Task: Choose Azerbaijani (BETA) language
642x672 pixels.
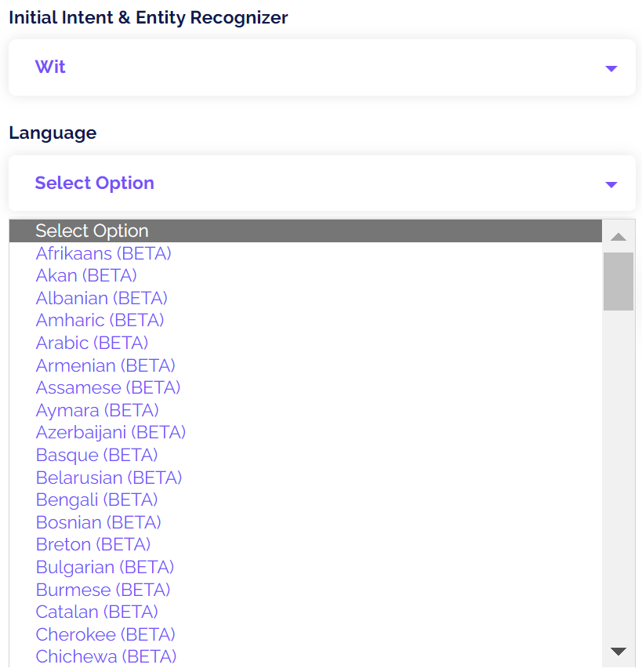Action: click(x=111, y=432)
